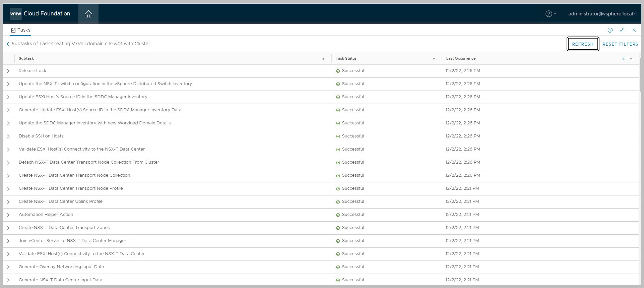
Task: Open filter for Task Status column
Action: [434, 59]
